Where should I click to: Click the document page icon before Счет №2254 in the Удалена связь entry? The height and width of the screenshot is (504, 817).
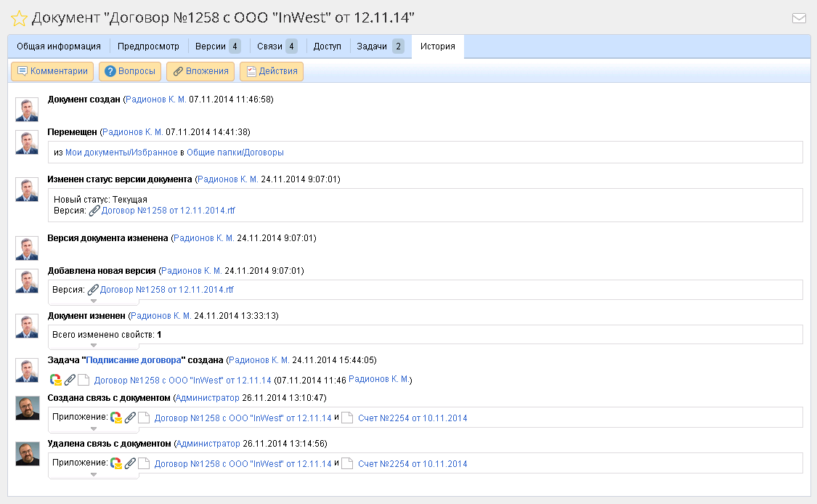[x=347, y=463]
